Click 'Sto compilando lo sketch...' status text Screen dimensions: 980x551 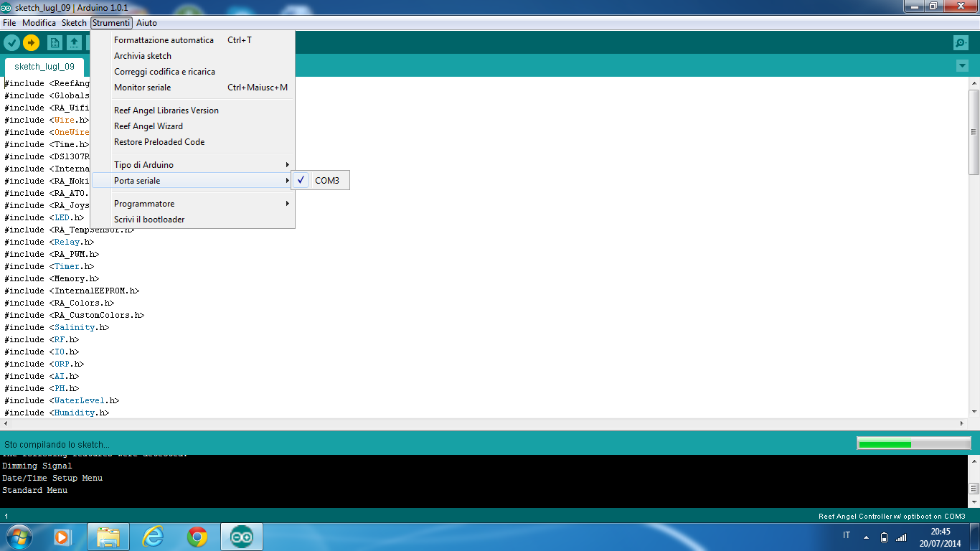(x=57, y=445)
